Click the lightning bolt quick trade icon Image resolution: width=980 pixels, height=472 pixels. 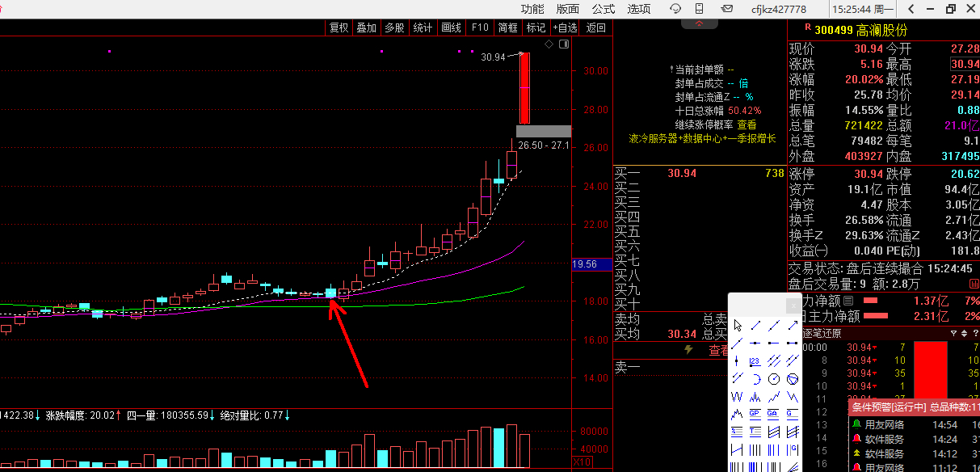tap(689, 350)
